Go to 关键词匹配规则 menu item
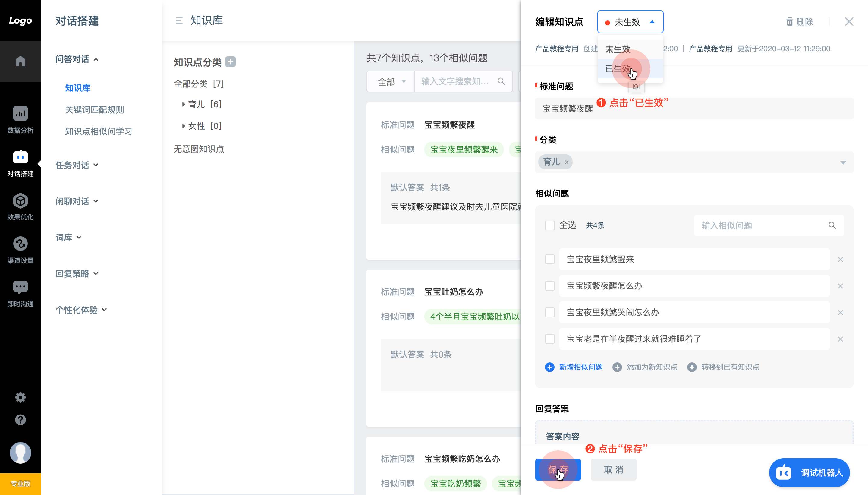 (94, 110)
